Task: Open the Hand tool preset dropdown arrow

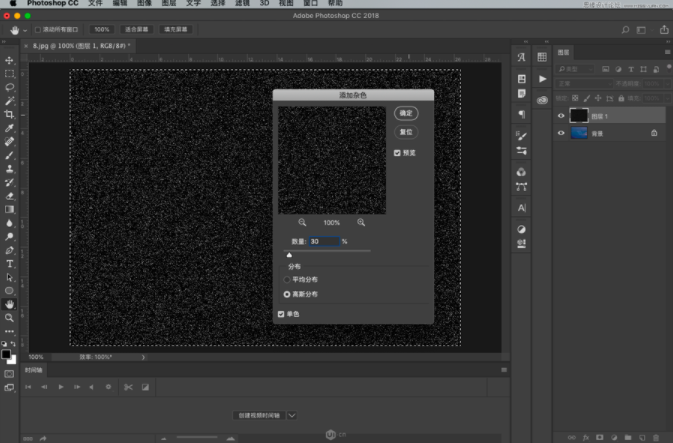Action: (x=25, y=30)
